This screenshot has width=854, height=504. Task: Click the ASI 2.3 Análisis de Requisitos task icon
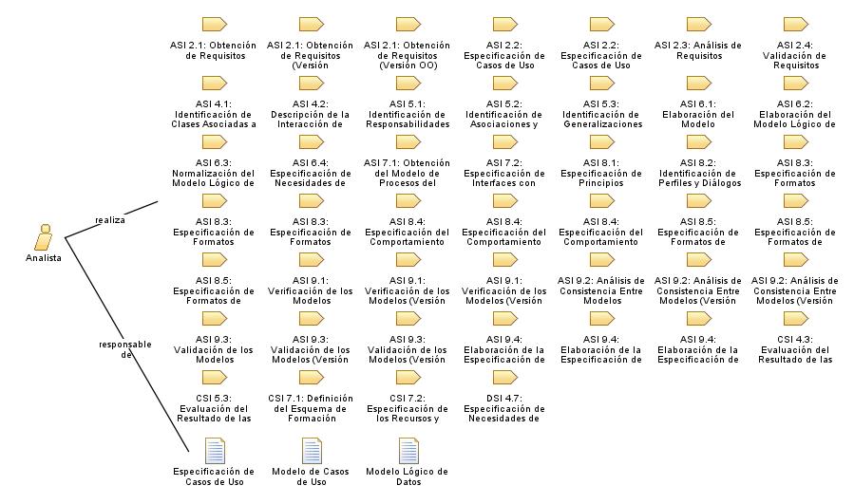tap(698, 25)
